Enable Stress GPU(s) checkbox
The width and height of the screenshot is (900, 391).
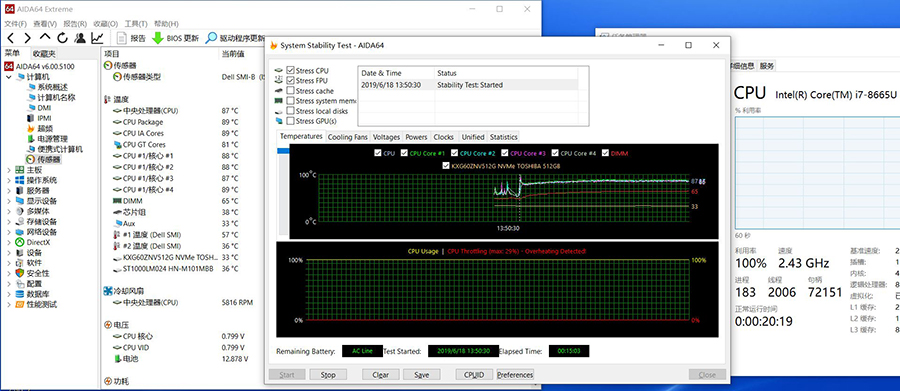coord(290,121)
